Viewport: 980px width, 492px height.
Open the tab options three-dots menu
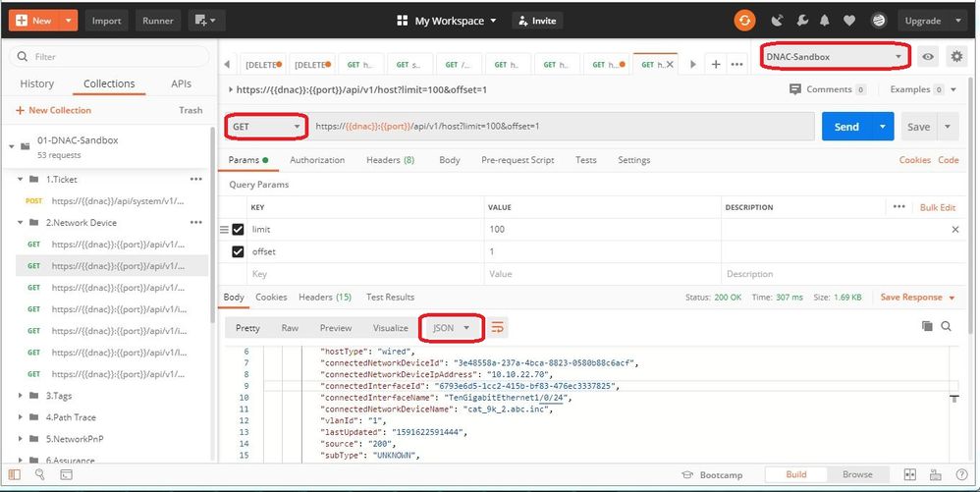[x=736, y=64]
